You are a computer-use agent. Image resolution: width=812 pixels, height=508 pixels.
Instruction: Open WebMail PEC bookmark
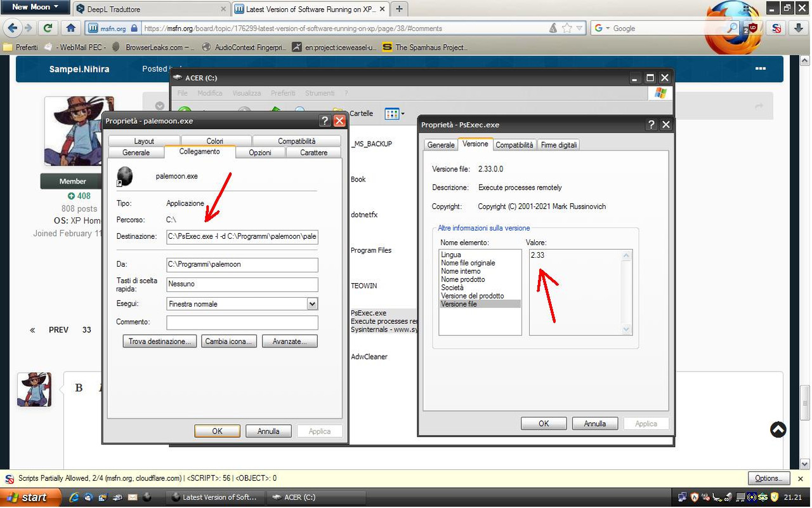point(75,47)
